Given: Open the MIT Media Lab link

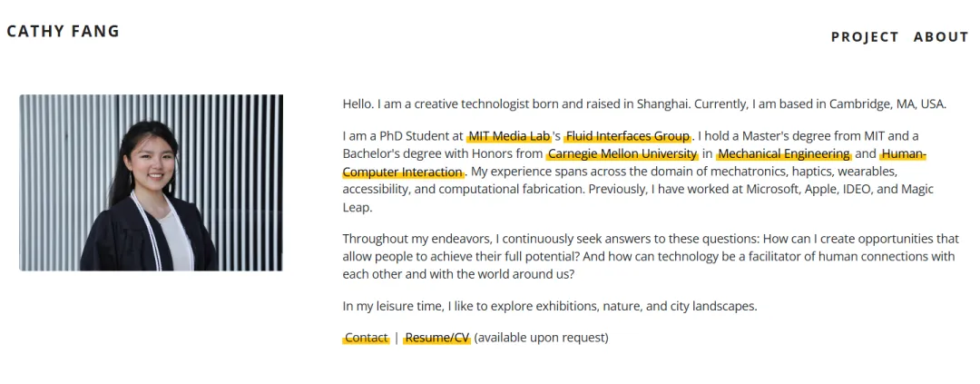Looking at the screenshot, I should (509, 136).
